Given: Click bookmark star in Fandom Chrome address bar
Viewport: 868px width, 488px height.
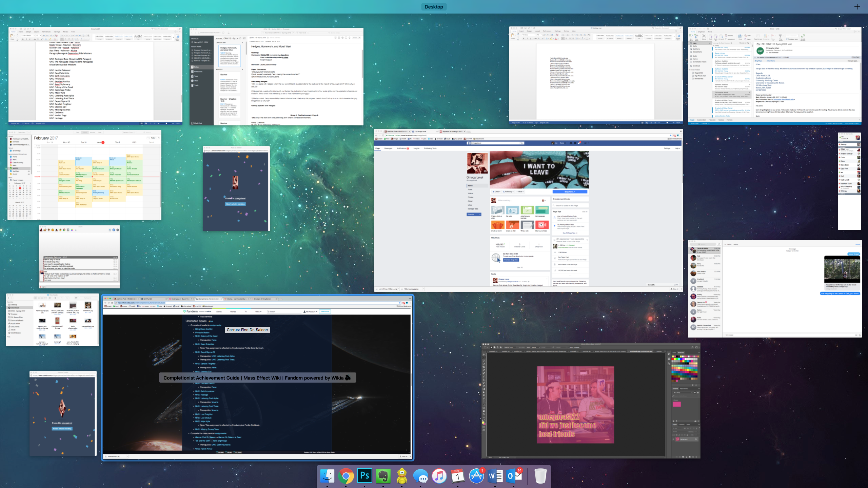Looking at the screenshot, I should coord(400,303).
